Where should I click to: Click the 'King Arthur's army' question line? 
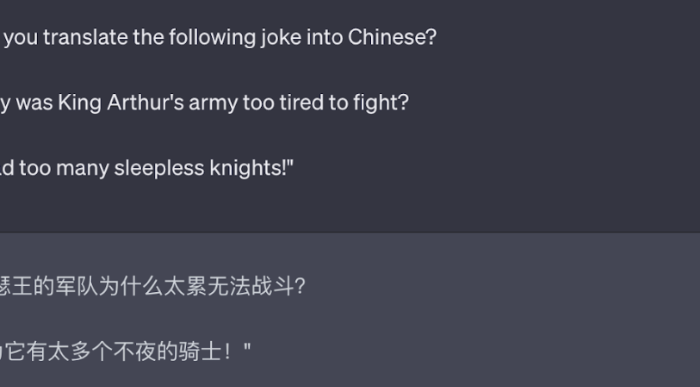[204, 103]
